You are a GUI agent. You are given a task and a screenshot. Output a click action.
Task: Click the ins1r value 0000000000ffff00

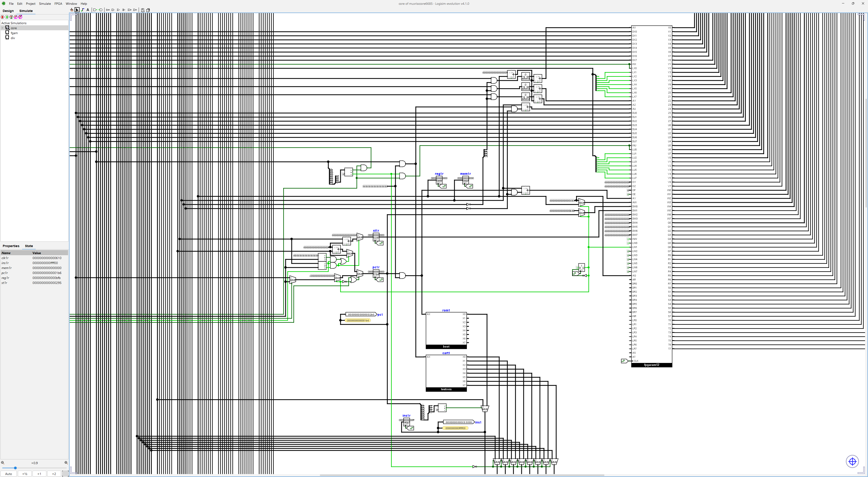[x=45, y=263]
